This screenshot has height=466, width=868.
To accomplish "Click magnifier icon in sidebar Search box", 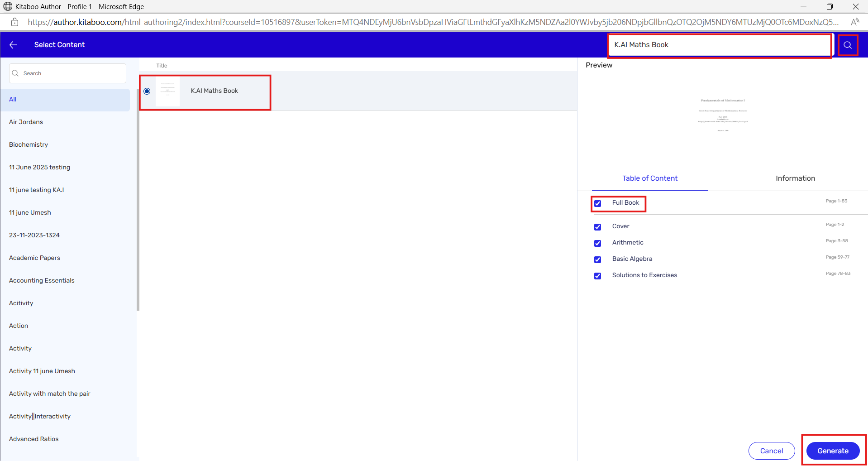I will click(15, 73).
